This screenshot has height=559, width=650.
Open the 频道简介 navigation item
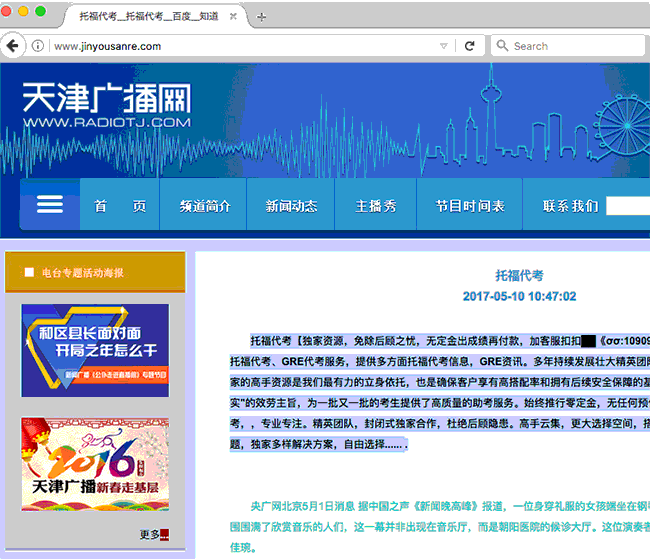205,206
